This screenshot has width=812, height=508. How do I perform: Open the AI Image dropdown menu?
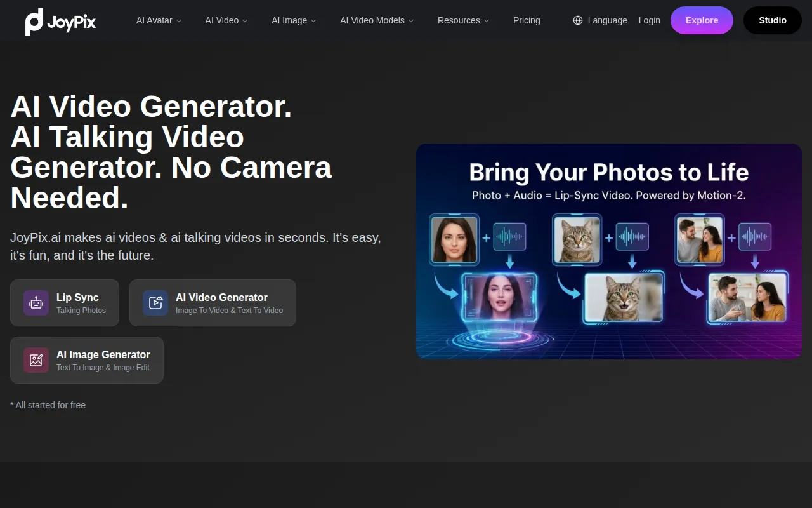[294, 20]
